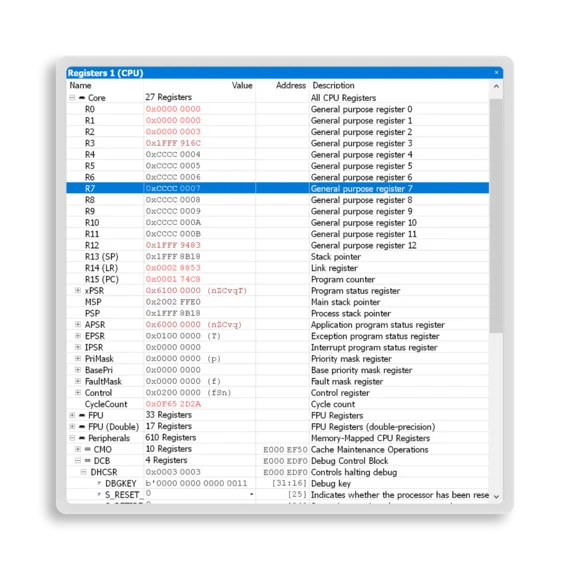Select the R6 register row
The image size is (570, 570).
pos(278,177)
